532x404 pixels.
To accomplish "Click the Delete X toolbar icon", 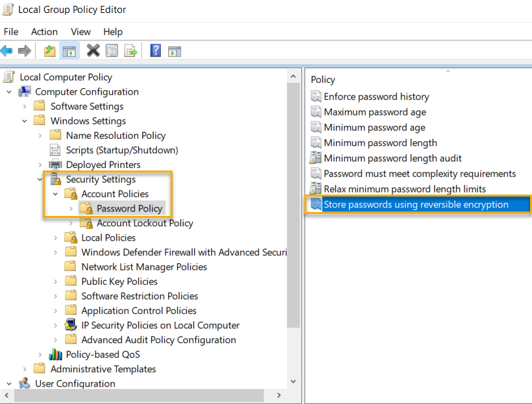I will (x=93, y=51).
